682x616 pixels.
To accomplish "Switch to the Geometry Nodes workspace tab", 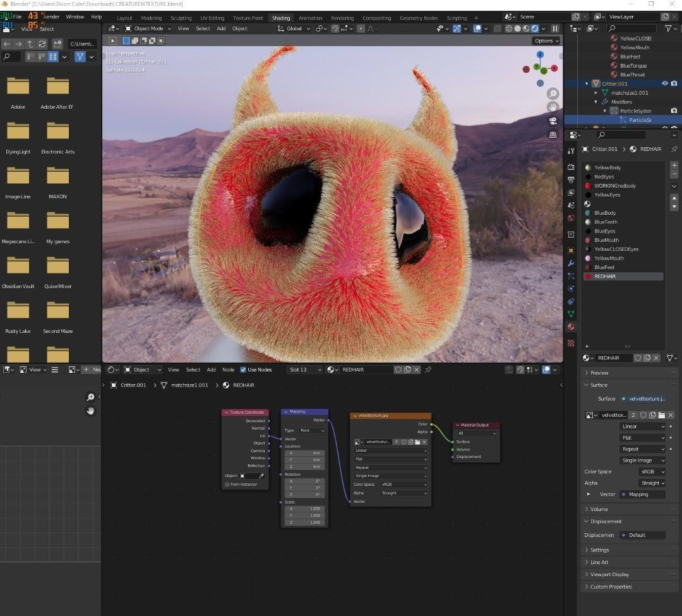I will click(x=419, y=18).
